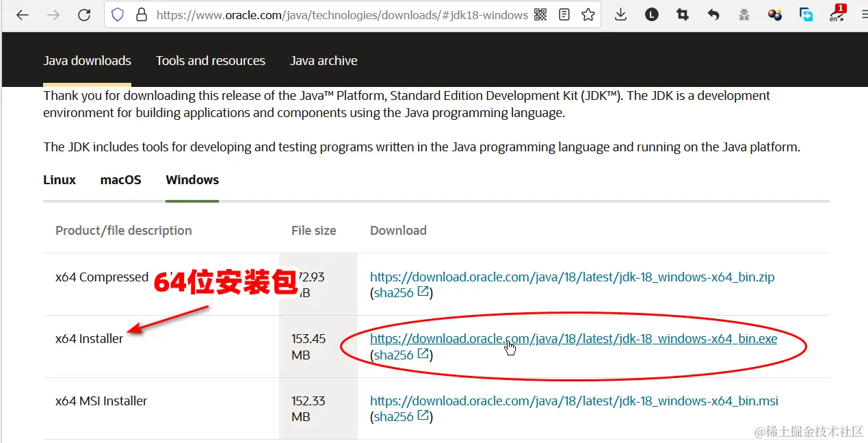Viewport: 868px width, 443px height.
Task: Select the Windows platform tab
Action: [192, 180]
